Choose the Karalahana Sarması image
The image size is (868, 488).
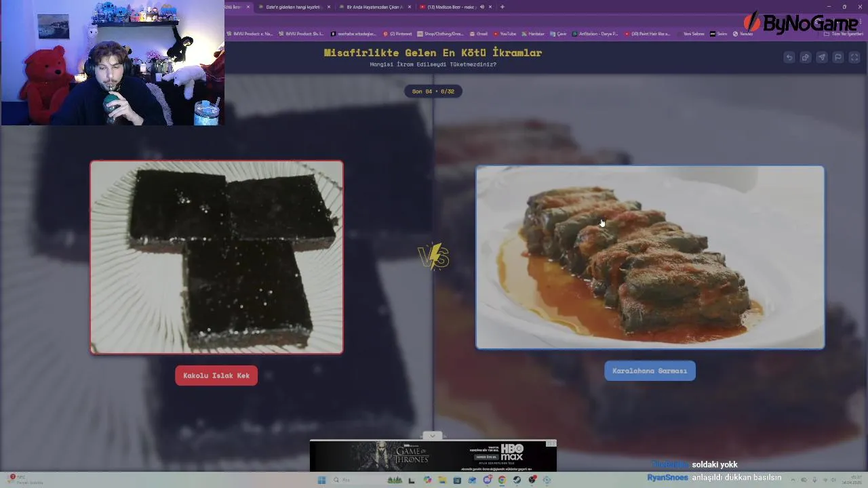pos(650,258)
